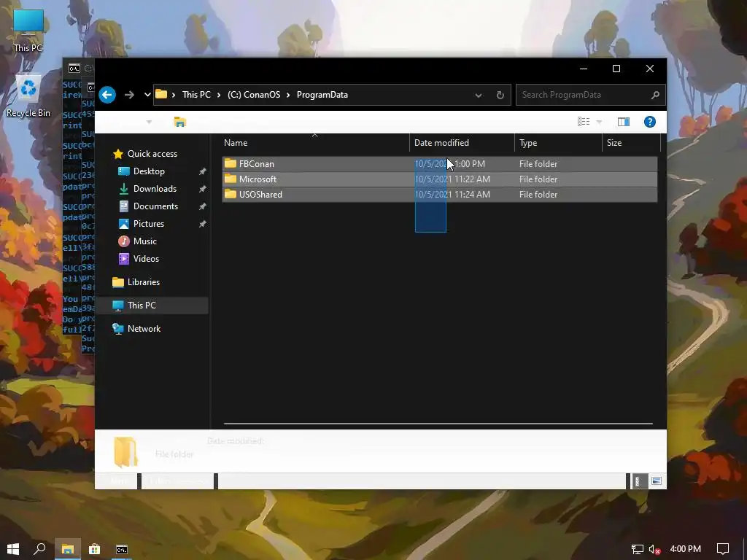Open the address bar history dropdown

pos(479,96)
